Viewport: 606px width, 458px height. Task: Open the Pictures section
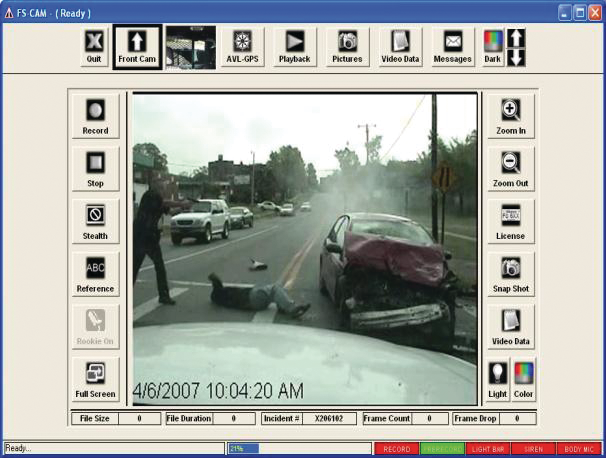[347, 46]
